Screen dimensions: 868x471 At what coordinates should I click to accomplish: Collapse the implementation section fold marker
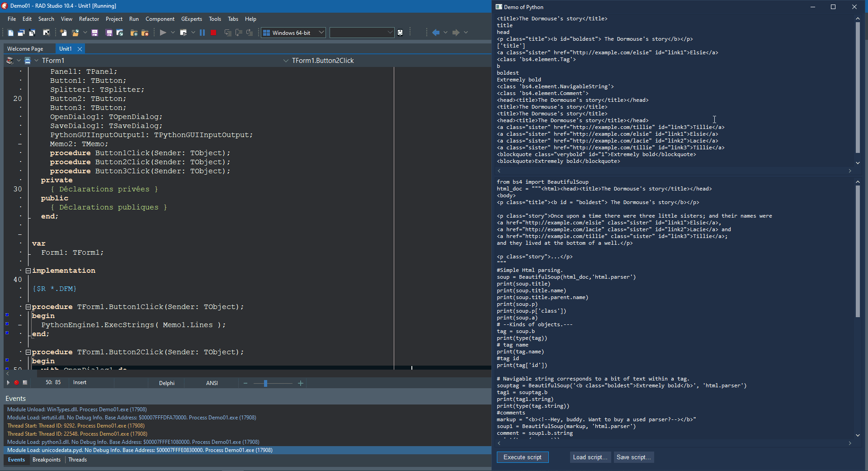[x=28, y=271]
